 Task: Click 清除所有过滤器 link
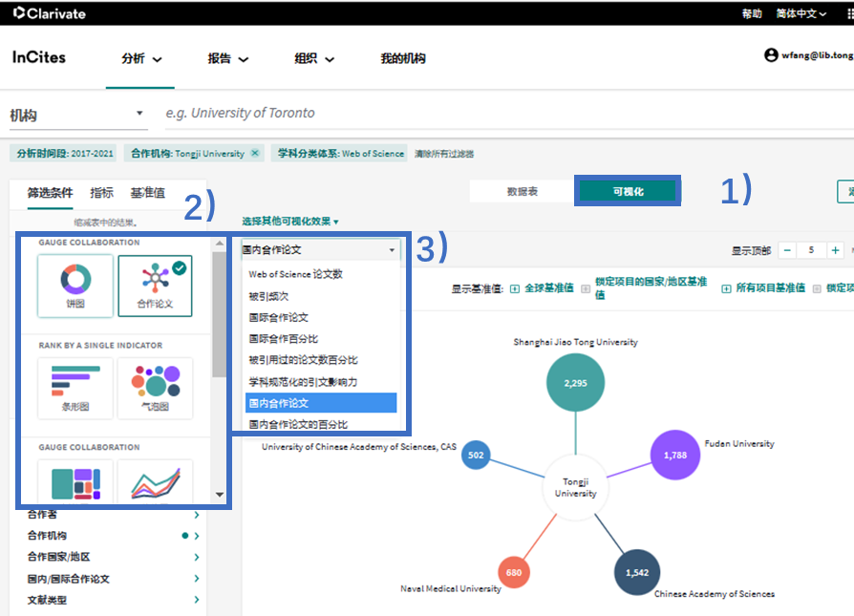pos(443,154)
